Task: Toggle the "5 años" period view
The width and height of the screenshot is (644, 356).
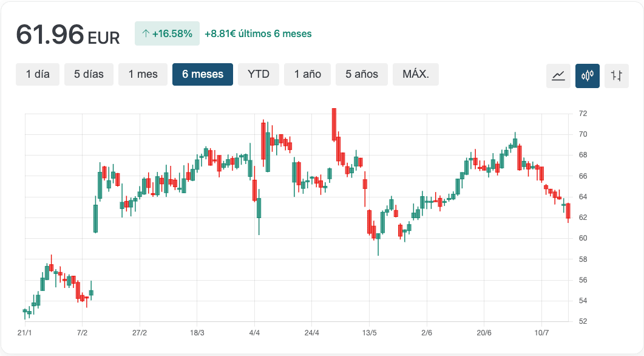Action: tap(362, 74)
